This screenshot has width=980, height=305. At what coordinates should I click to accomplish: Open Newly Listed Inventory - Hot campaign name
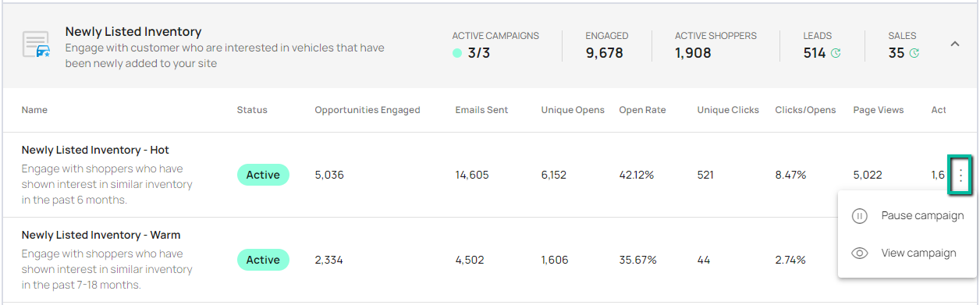pyautogui.click(x=95, y=150)
